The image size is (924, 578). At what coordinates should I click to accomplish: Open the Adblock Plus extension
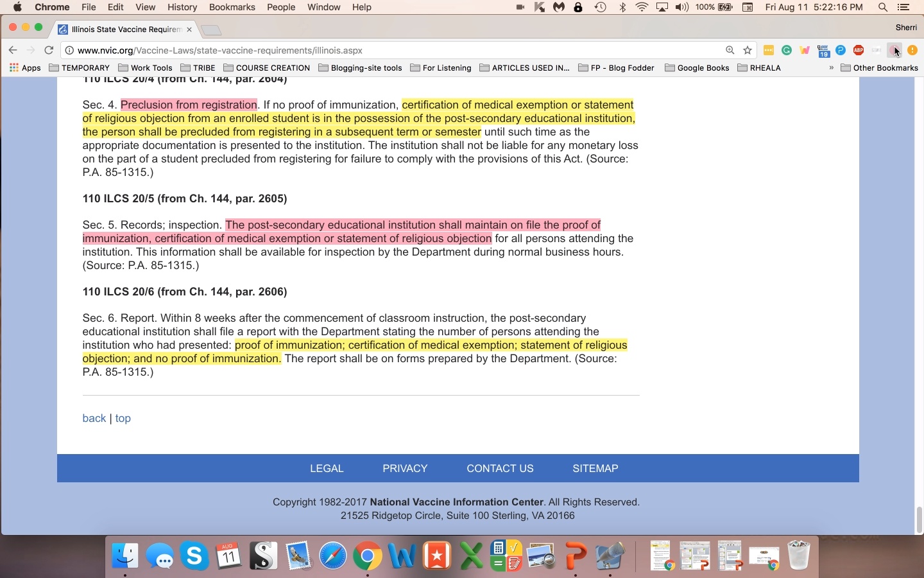pyautogui.click(x=859, y=50)
